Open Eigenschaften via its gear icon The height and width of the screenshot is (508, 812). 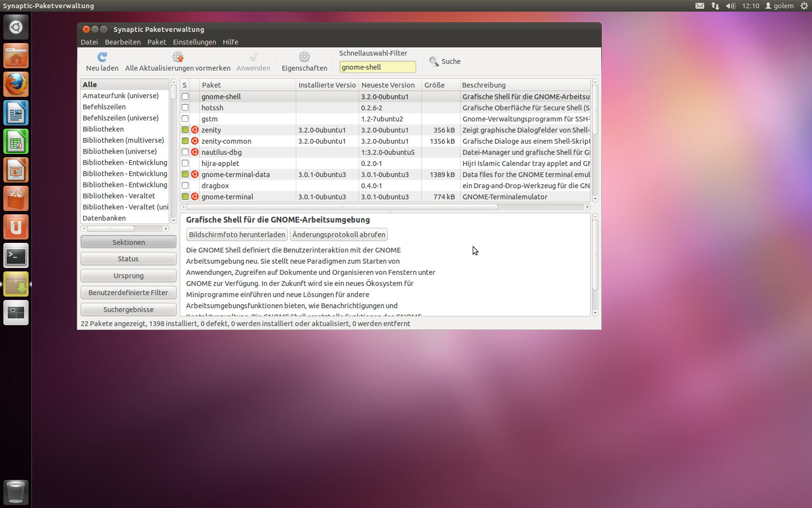click(304, 57)
